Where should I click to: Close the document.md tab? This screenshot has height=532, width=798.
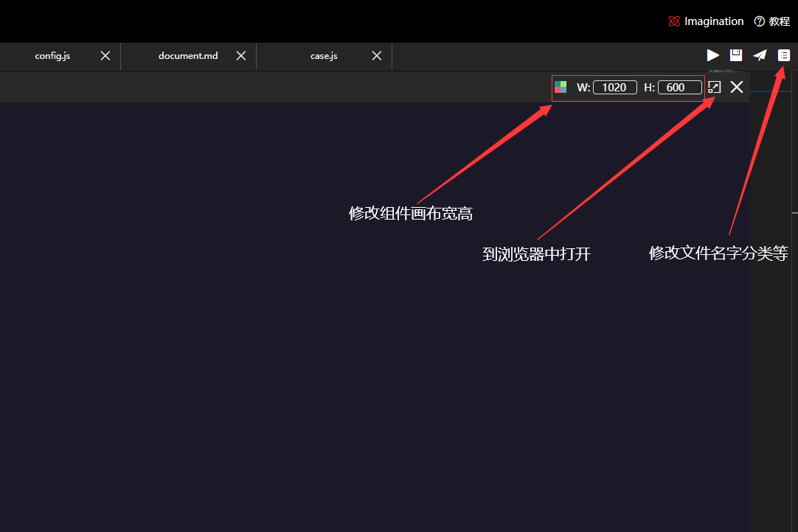pyautogui.click(x=240, y=56)
